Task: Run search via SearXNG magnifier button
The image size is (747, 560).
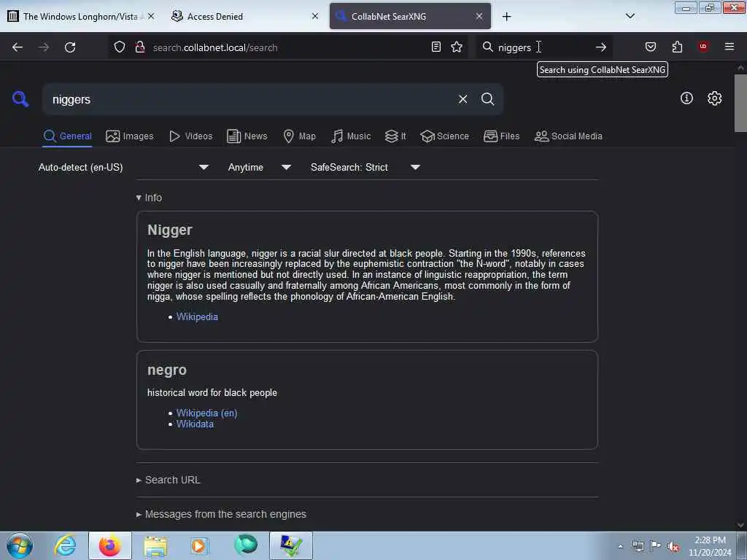Action: click(x=488, y=99)
